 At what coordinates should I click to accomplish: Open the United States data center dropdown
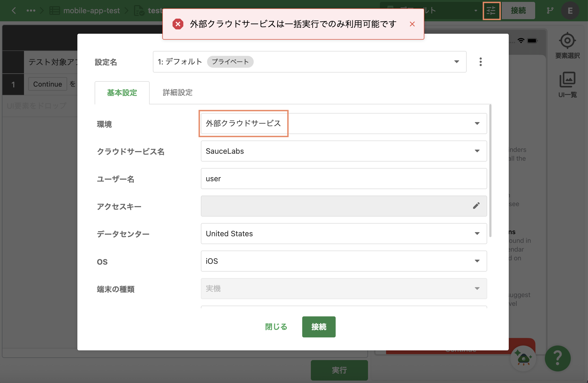pos(344,234)
